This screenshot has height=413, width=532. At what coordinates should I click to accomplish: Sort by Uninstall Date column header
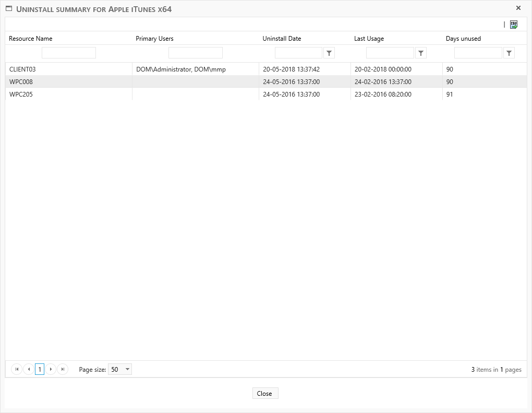(282, 39)
